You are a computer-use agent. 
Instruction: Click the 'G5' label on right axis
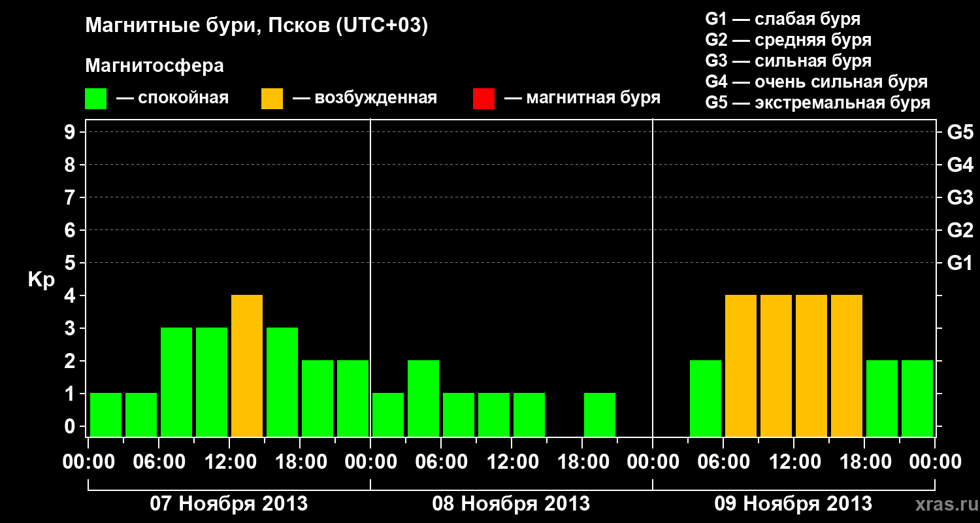coord(960,133)
